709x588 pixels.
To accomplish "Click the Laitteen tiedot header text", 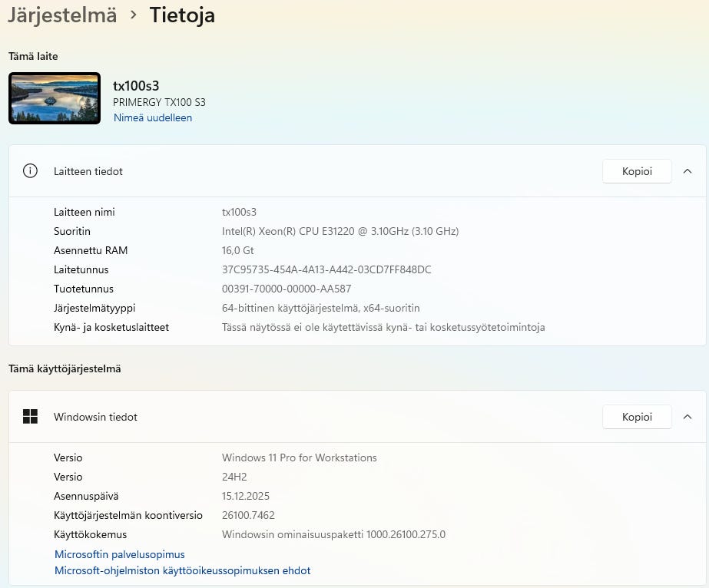I will coord(88,171).
